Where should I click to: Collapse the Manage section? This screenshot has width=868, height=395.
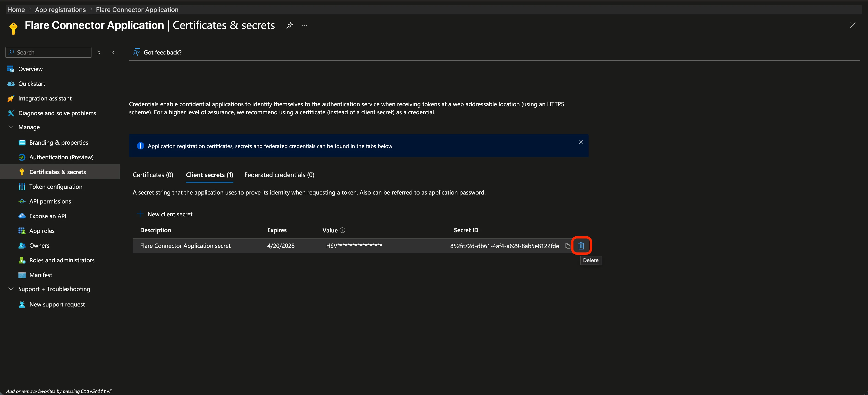11,127
